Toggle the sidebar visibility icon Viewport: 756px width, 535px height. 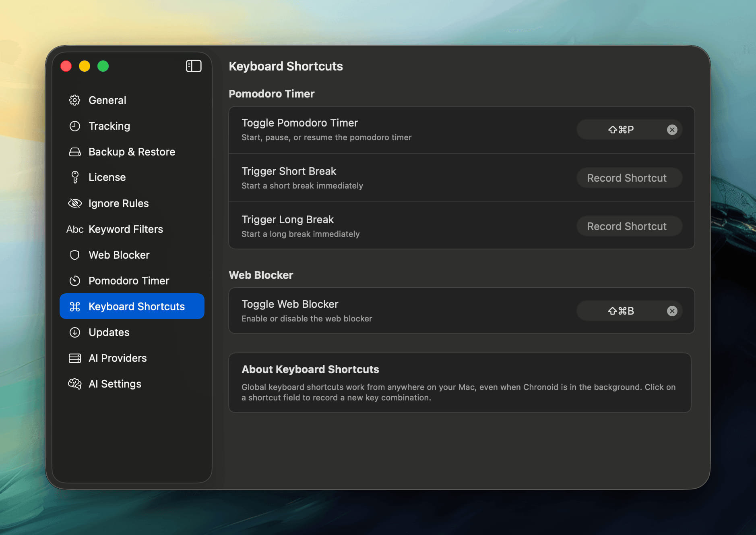click(193, 66)
